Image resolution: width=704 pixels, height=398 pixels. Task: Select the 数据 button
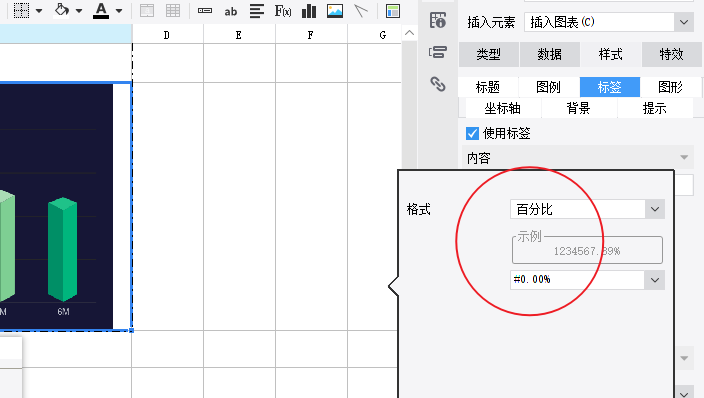(550, 54)
